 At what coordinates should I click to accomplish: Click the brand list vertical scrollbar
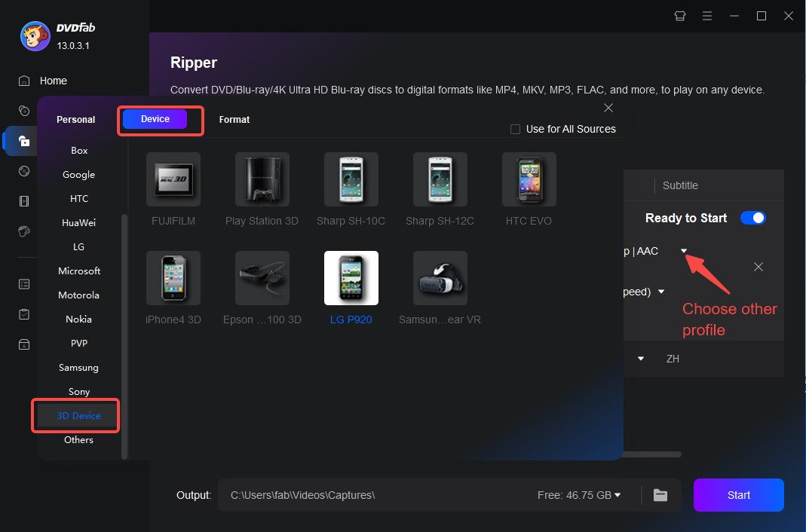coord(124,336)
